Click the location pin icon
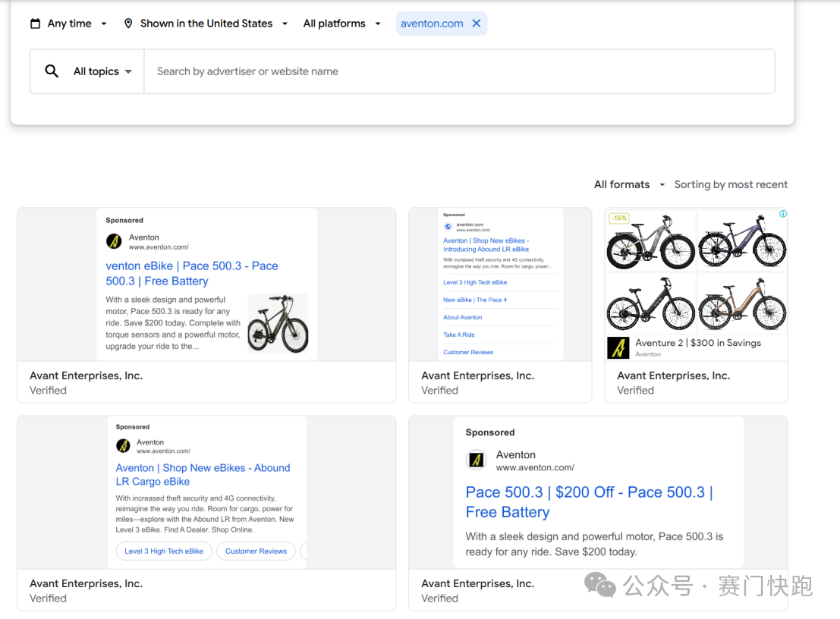This screenshot has height=619, width=840. [128, 24]
